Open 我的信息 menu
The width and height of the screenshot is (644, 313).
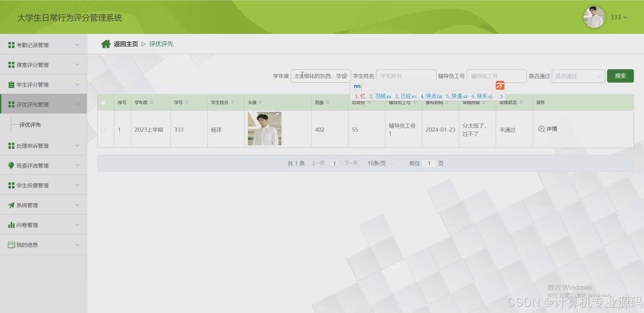pyautogui.click(x=44, y=245)
